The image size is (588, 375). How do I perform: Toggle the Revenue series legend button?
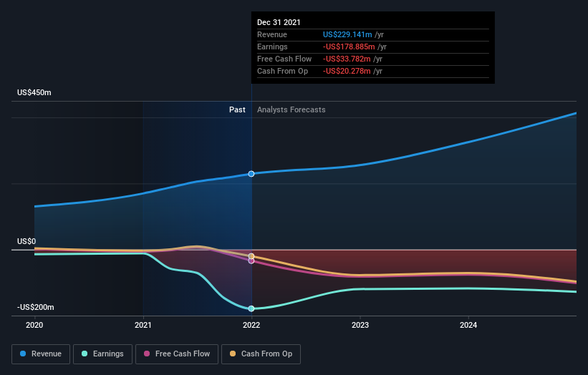pyautogui.click(x=41, y=354)
